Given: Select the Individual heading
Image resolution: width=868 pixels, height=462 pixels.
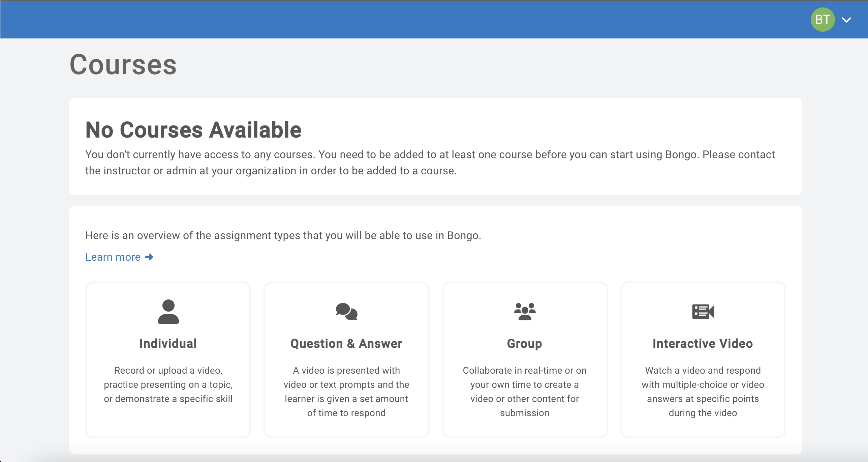Looking at the screenshot, I should pyautogui.click(x=168, y=343).
